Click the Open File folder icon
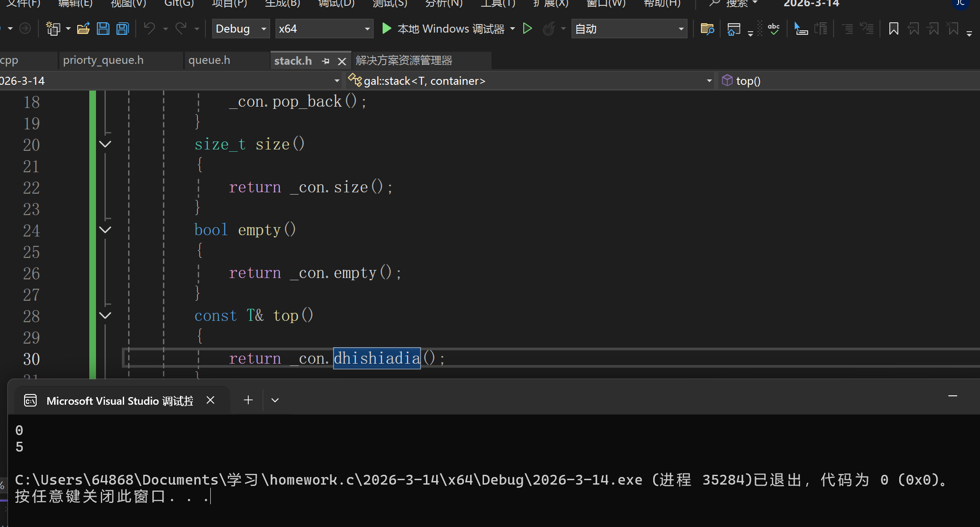The image size is (980, 527). click(83, 29)
